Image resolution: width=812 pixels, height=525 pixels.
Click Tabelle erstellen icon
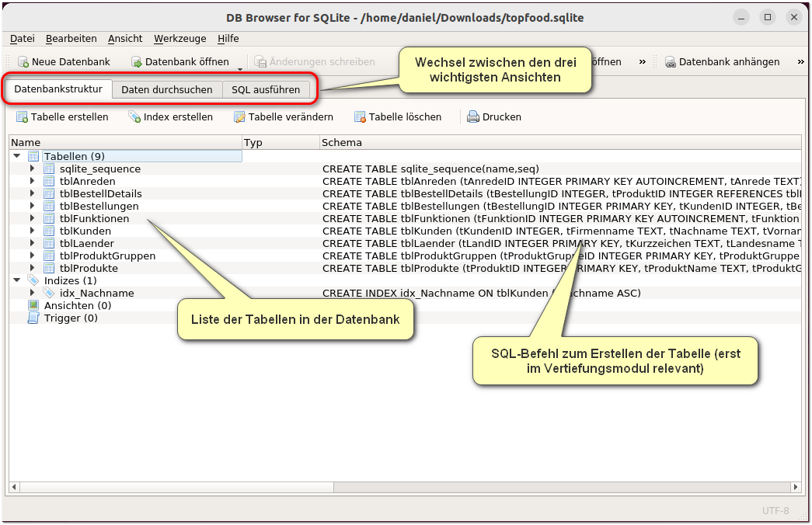22,117
